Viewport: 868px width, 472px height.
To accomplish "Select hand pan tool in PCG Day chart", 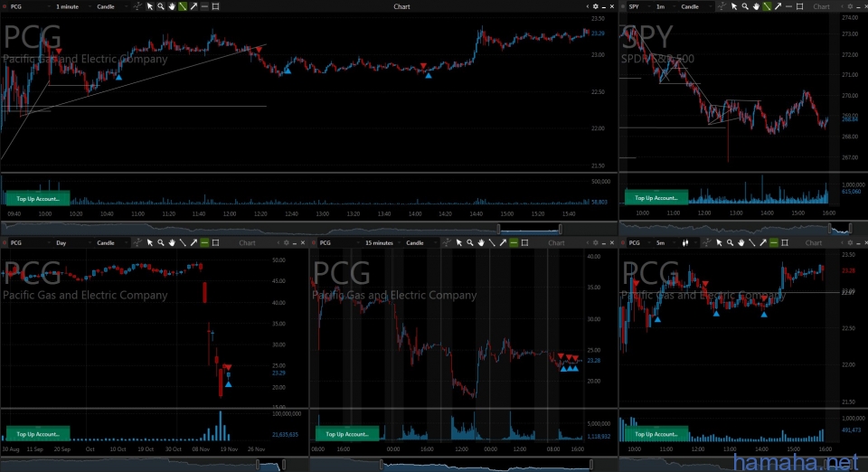I will (172, 243).
